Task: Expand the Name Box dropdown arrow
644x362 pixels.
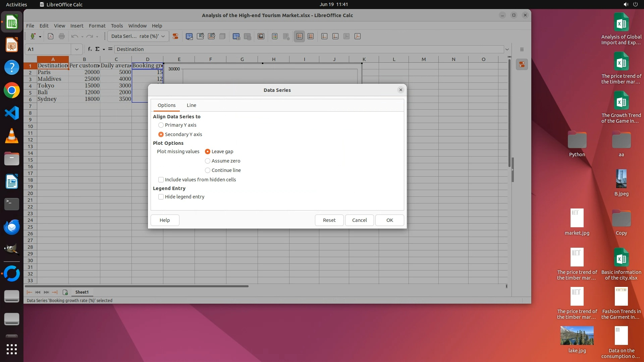Action: pyautogui.click(x=76, y=49)
